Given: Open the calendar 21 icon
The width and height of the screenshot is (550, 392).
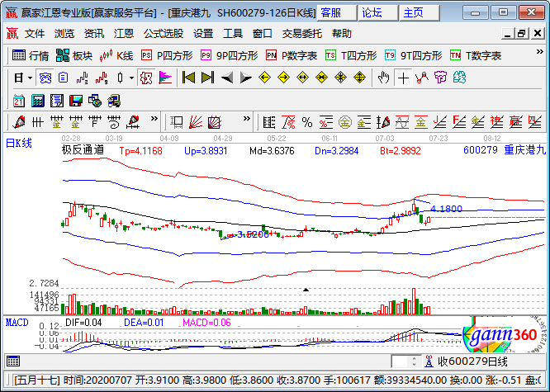Looking at the screenshot, I should [19, 101].
